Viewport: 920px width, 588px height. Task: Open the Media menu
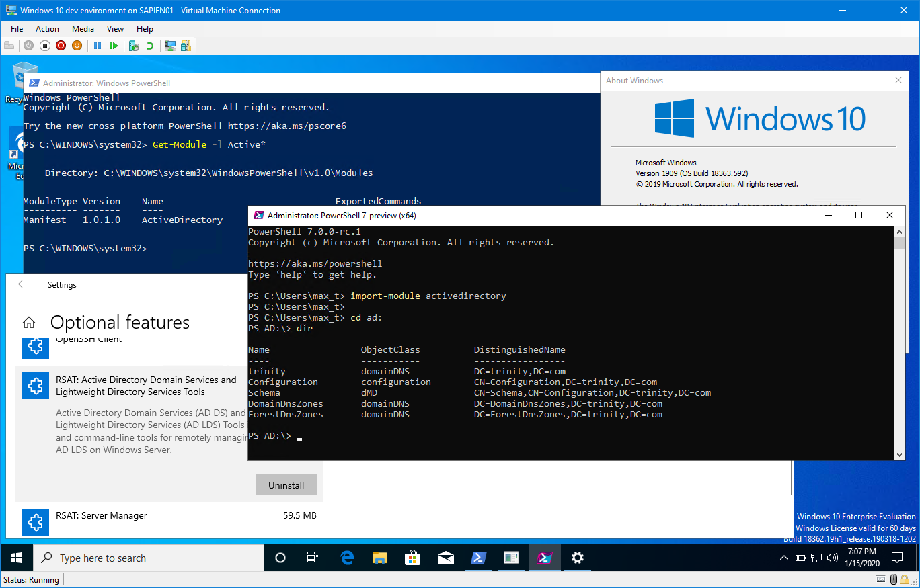(x=83, y=29)
